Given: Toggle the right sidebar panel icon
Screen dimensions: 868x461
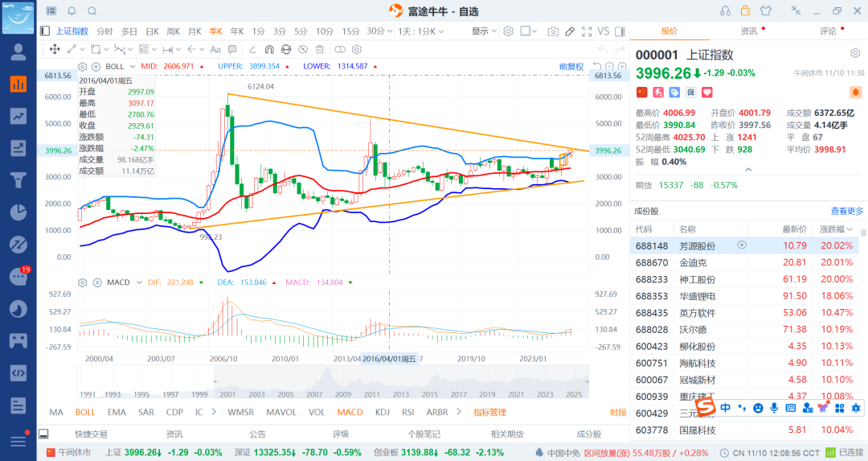Looking at the screenshot, I should (x=620, y=31).
